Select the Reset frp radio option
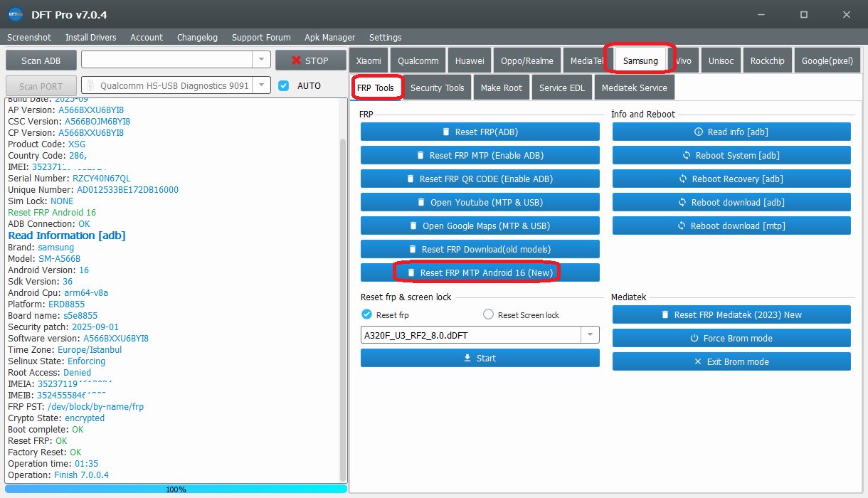This screenshot has height=498, width=868. tap(367, 314)
